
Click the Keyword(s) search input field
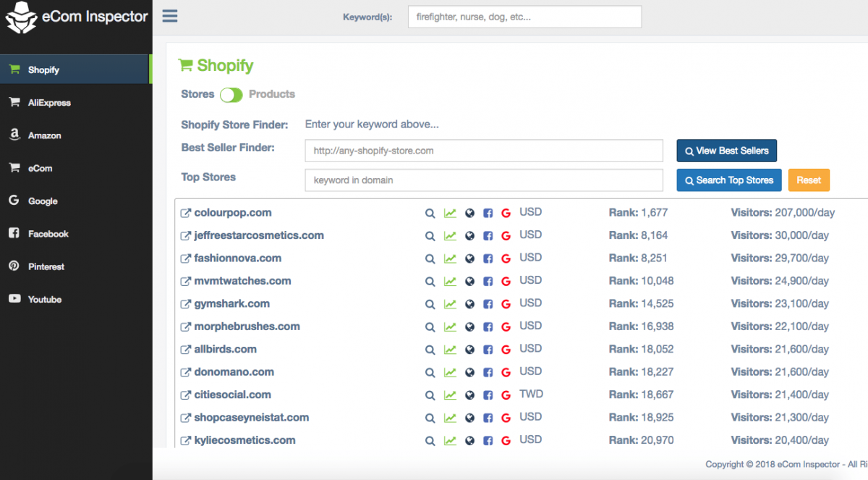tap(524, 16)
